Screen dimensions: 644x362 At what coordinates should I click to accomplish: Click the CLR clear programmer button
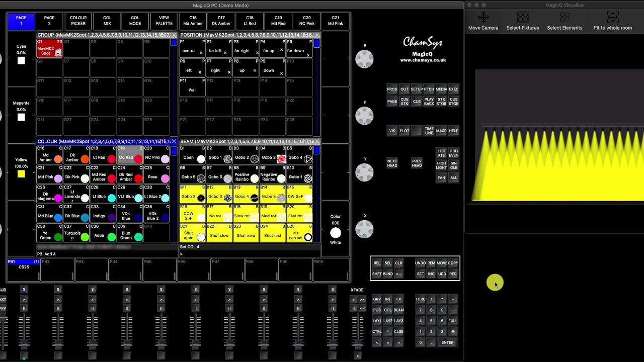(398, 263)
